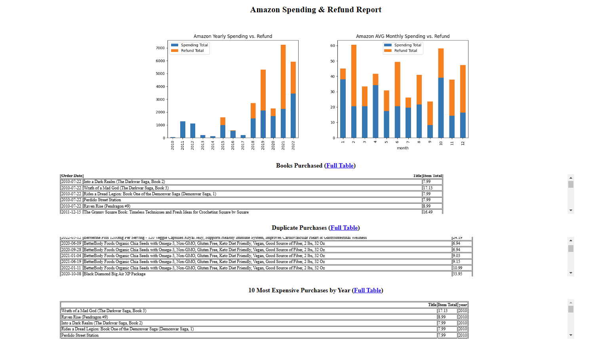Select Black Diamond Big Air XP Package row
Image resolution: width=615 pixels, height=364 pixels.
click(266, 274)
